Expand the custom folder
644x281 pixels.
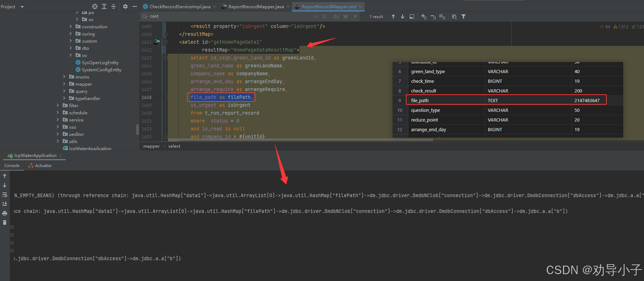(x=71, y=41)
